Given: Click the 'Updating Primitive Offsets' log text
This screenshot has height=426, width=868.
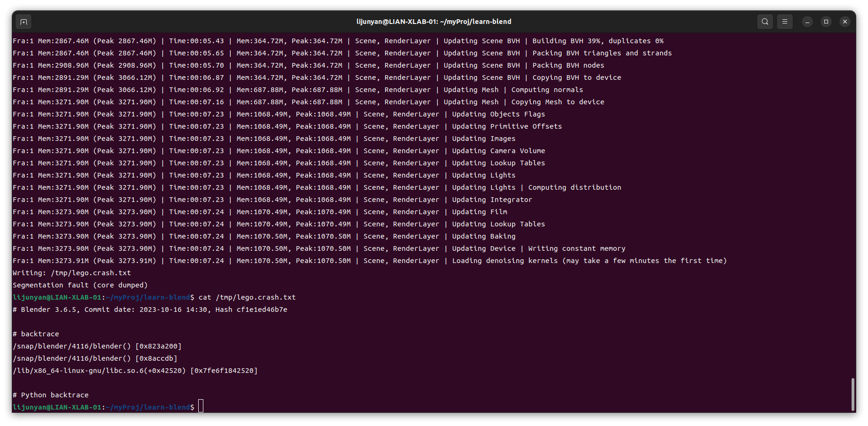Looking at the screenshot, I should [x=507, y=126].
